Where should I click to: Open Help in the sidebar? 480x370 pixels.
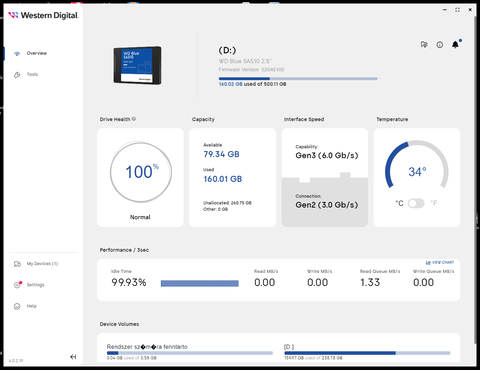coord(32,306)
